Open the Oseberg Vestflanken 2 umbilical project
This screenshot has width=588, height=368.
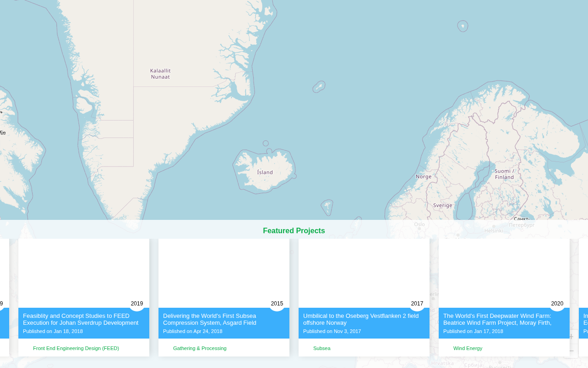click(361, 319)
